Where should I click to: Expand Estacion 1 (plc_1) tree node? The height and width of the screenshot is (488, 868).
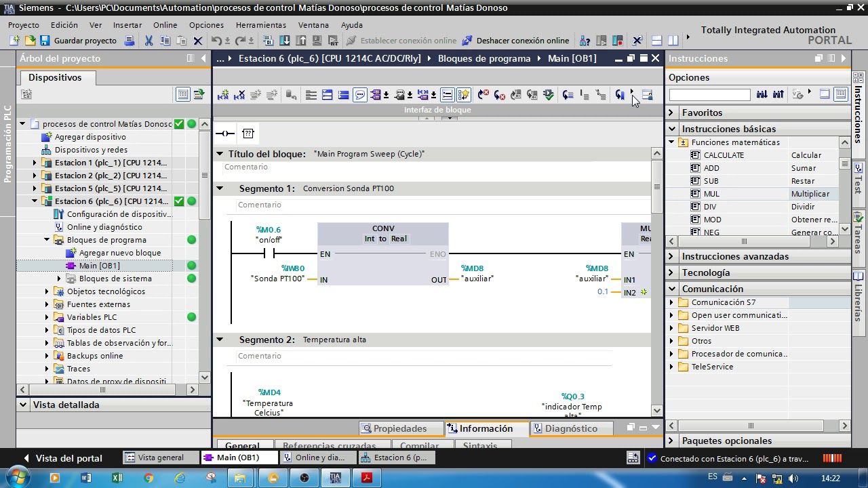(x=35, y=163)
